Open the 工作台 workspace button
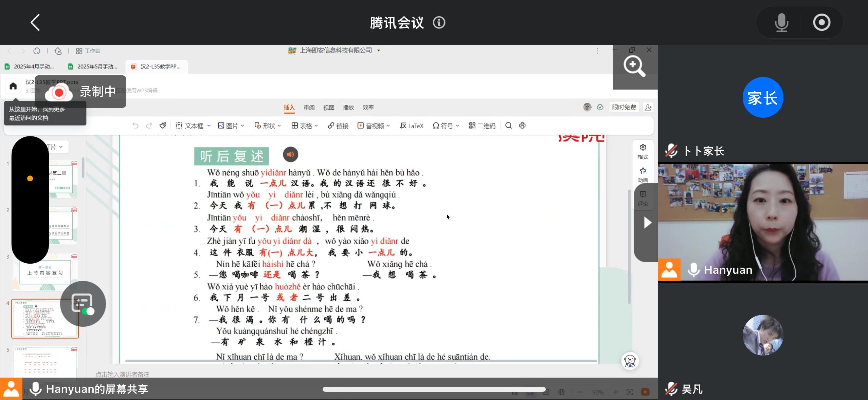Image resolution: width=868 pixels, height=400 pixels. [x=88, y=51]
